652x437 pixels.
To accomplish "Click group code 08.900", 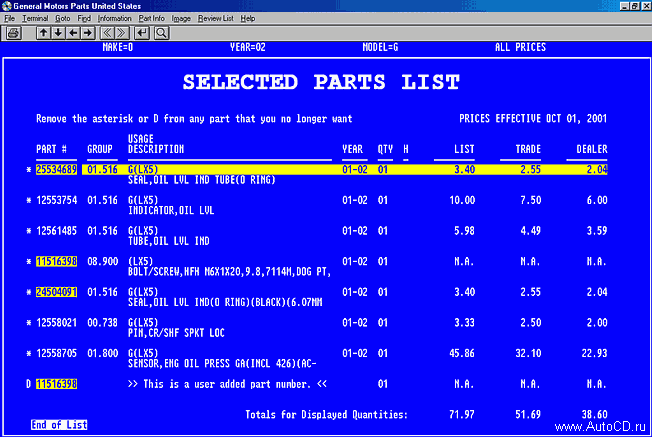I will point(102,262).
